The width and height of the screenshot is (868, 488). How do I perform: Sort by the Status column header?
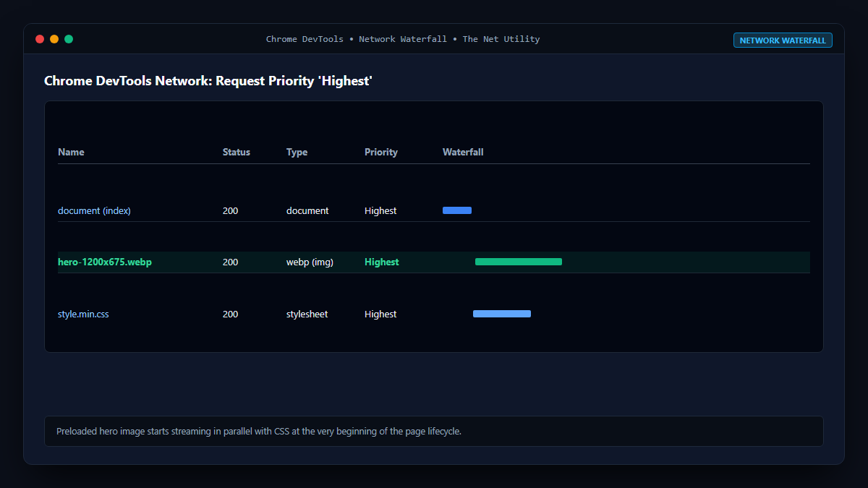coord(237,153)
